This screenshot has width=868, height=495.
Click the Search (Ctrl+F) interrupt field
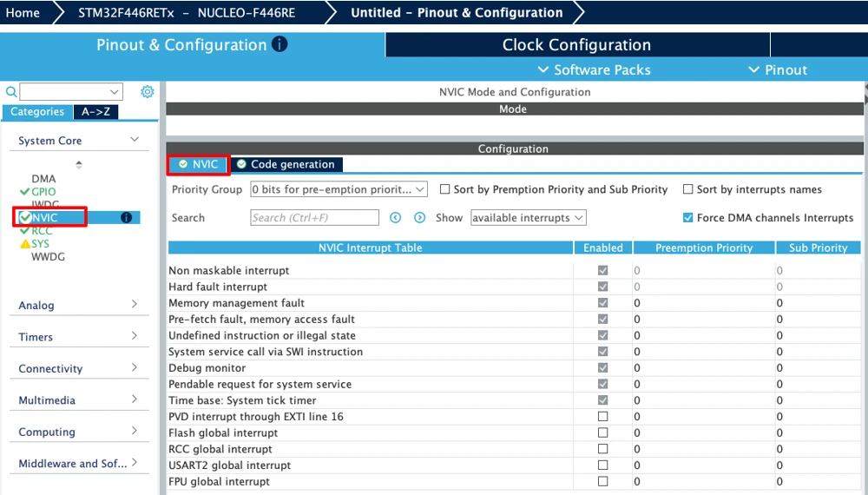[314, 218]
